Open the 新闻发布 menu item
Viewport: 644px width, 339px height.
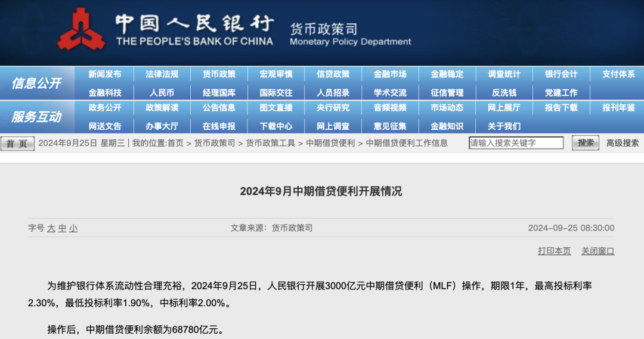point(105,74)
